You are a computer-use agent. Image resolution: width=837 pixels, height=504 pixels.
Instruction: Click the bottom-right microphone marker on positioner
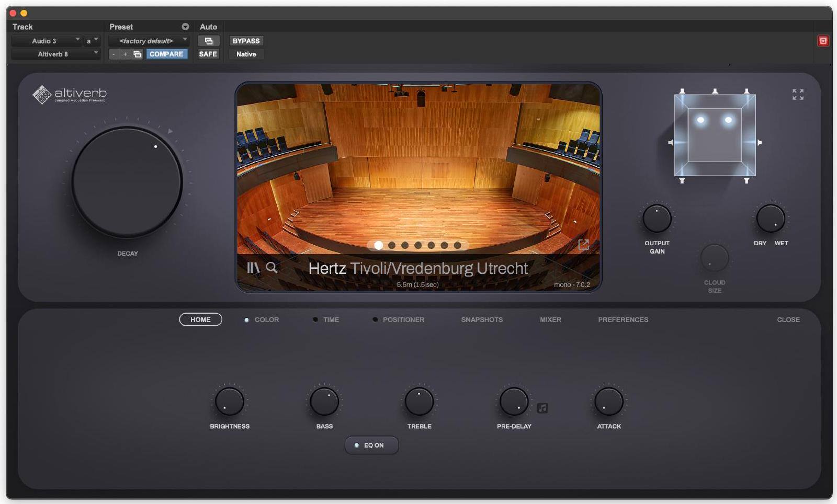[746, 180]
